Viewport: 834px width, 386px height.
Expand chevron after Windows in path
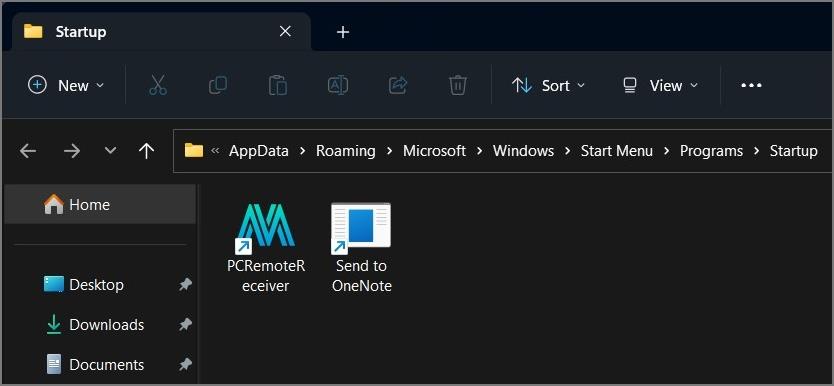pyautogui.click(x=568, y=151)
